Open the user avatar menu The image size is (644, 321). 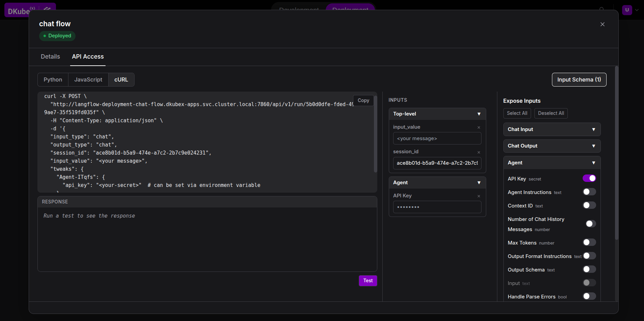(x=627, y=10)
